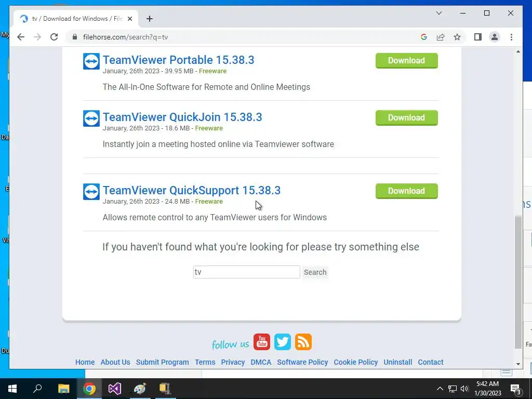532x399 pixels.
Task: Reload the current page
Action: [54, 37]
